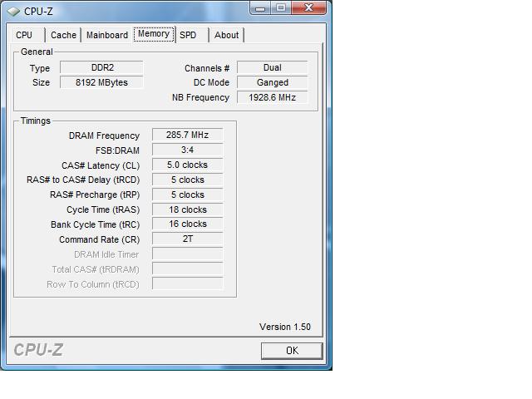Screen dimensions: 532x399
Task: Click the tRCD value 5 clocks
Action: click(188, 180)
